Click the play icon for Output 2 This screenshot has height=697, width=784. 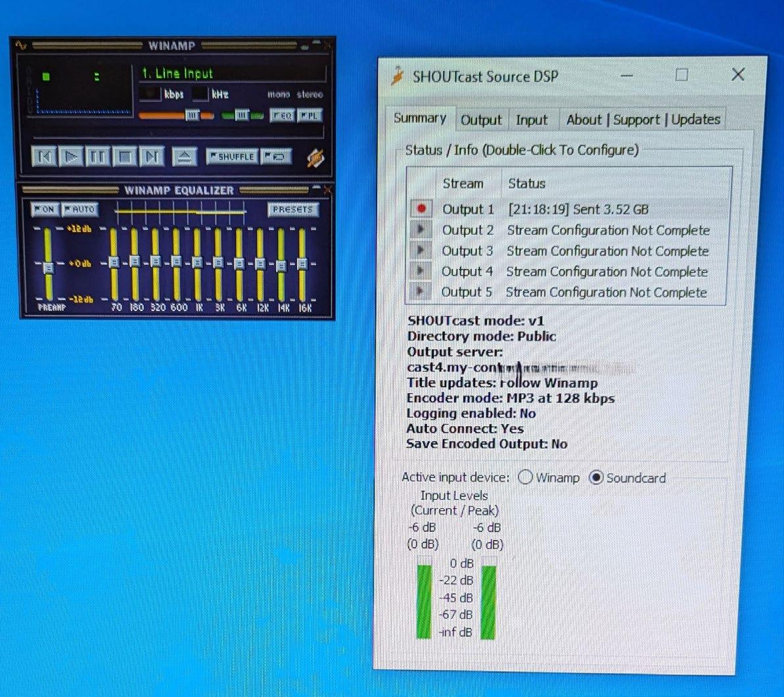coord(421,229)
